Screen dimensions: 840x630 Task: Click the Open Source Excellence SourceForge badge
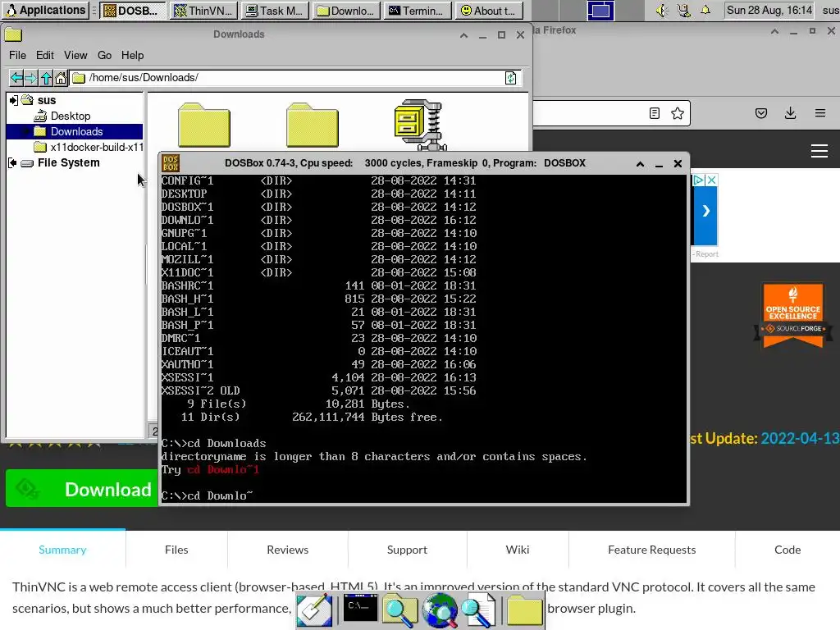coord(793,316)
